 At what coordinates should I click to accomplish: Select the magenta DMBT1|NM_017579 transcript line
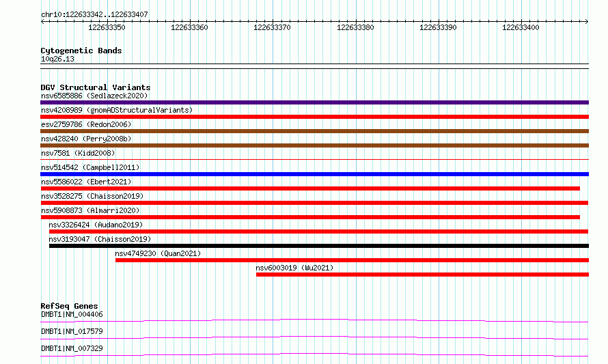pos(314,337)
